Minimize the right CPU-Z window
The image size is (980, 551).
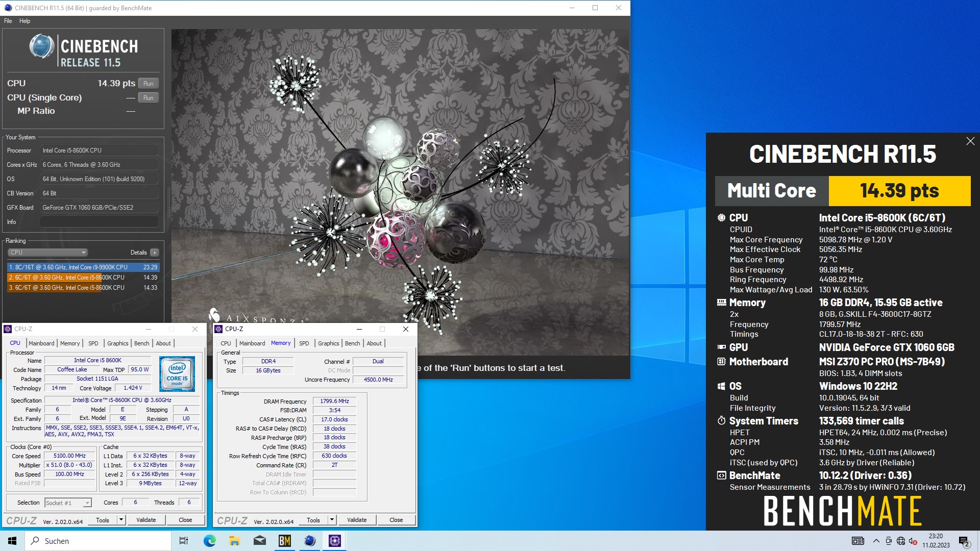point(359,329)
